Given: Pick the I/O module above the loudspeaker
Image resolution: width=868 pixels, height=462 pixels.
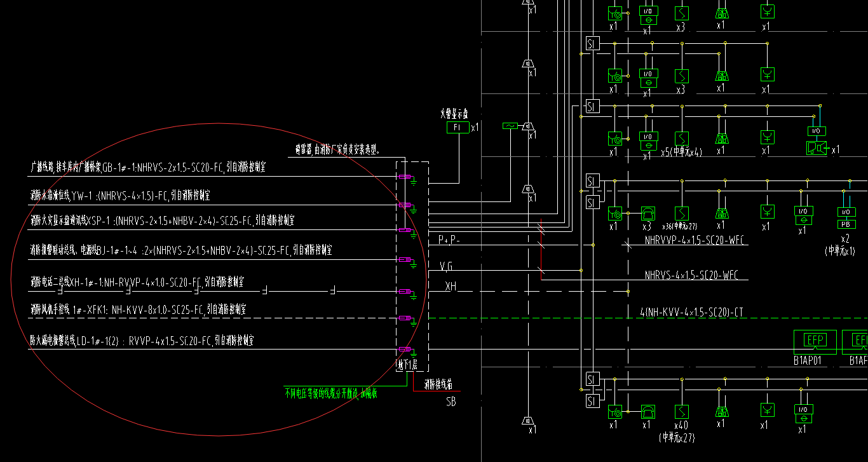Looking at the screenshot, I should (x=817, y=131).
